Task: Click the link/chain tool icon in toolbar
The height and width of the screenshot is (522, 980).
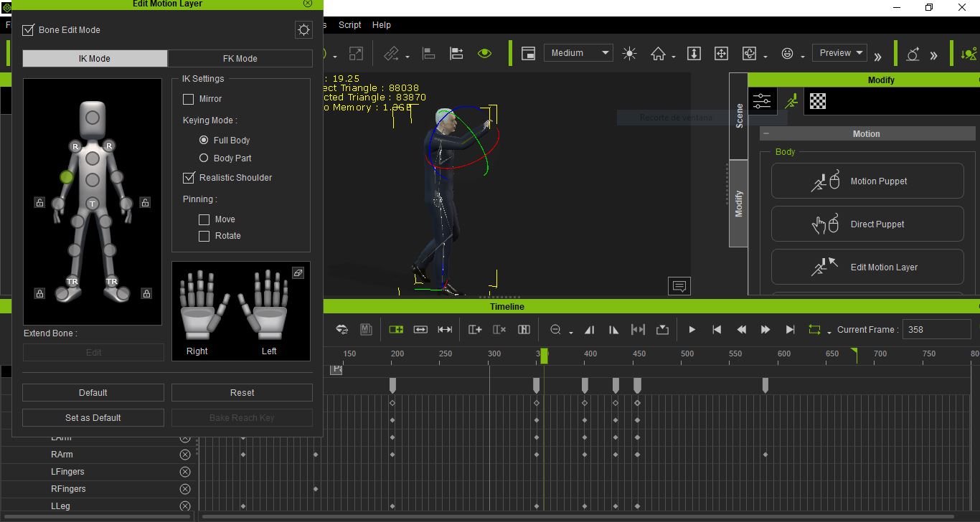Action: [392, 53]
